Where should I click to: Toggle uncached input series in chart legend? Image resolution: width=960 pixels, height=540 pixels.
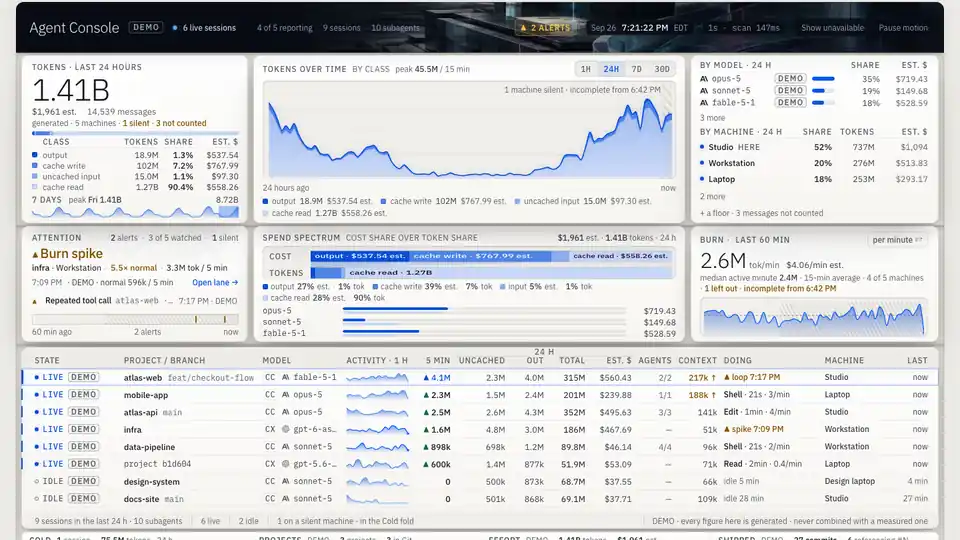click(x=582, y=201)
